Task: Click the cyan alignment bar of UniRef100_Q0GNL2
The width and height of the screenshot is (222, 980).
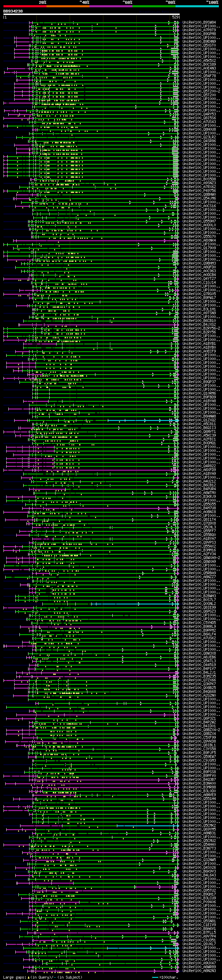Action: [x=135, y=604]
